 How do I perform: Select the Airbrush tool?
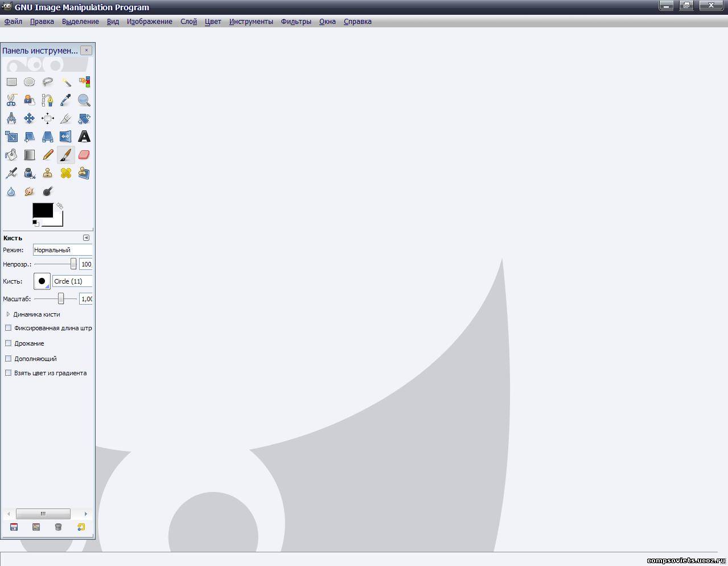click(11, 173)
